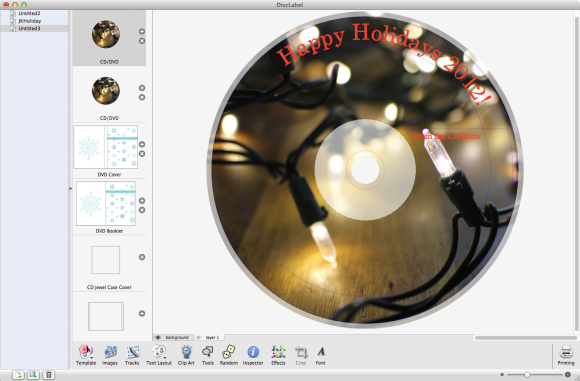Open the Tools dropdown in toolbar
Image resolution: width=580 pixels, height=381 pixels.
pos(208,355)
